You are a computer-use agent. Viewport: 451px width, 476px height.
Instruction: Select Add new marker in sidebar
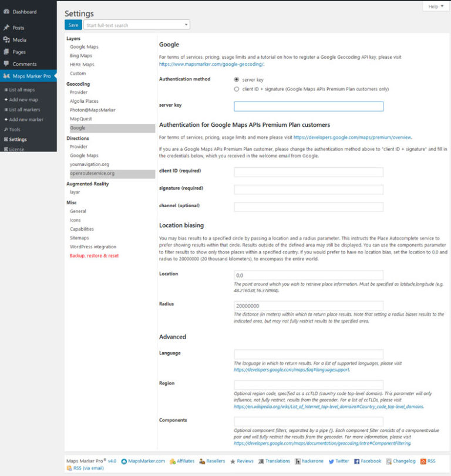point(26,120)
